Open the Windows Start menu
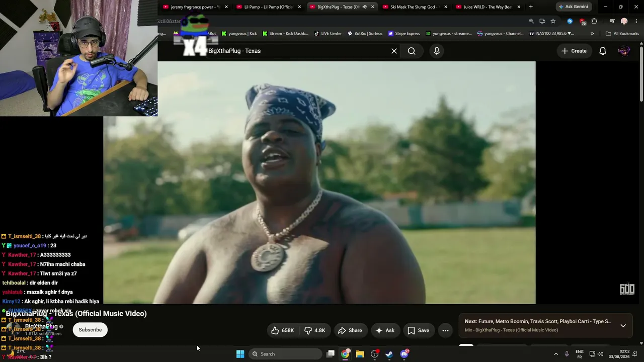Image resolution: width=644 pixels, height=362 pixels. (x=240, y=354)
